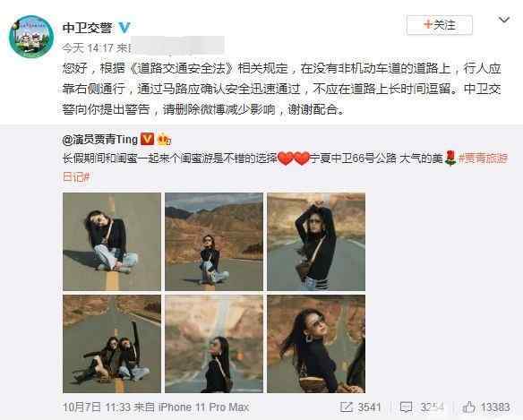This screenshot has height=420, width=523.
Task: Click the orange V verification badge
Action: click(x=147, y=139)
